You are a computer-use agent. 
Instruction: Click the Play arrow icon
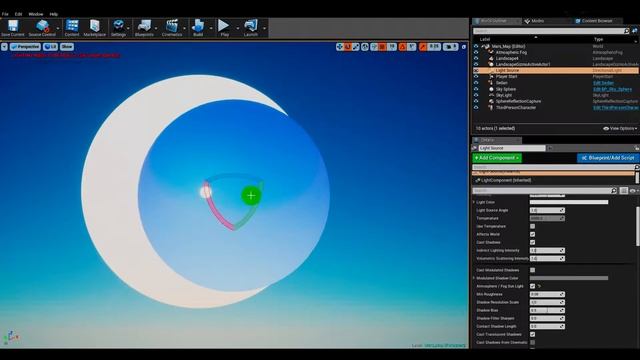[x=224, y=26]
